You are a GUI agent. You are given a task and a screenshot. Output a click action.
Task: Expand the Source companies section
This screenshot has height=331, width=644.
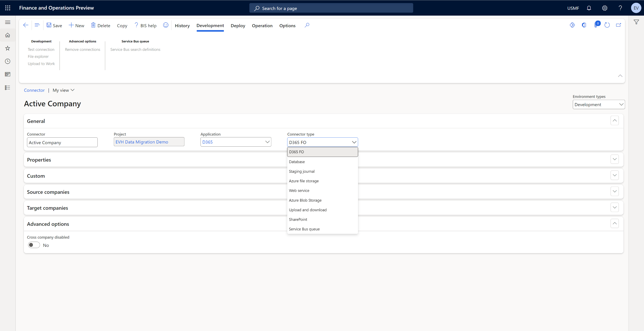click(x=615, y=191)
